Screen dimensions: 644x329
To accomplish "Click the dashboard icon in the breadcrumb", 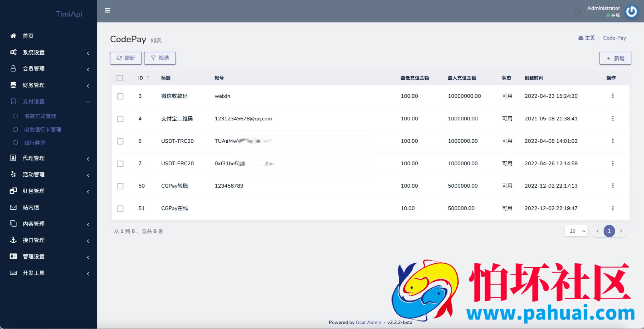I will (x=581, y=38).
